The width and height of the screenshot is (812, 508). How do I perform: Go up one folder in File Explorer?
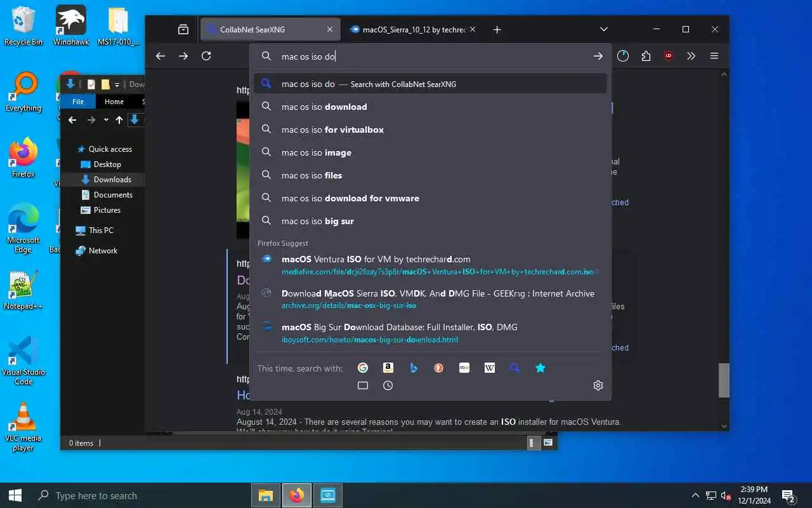click(x=119, y=120)
